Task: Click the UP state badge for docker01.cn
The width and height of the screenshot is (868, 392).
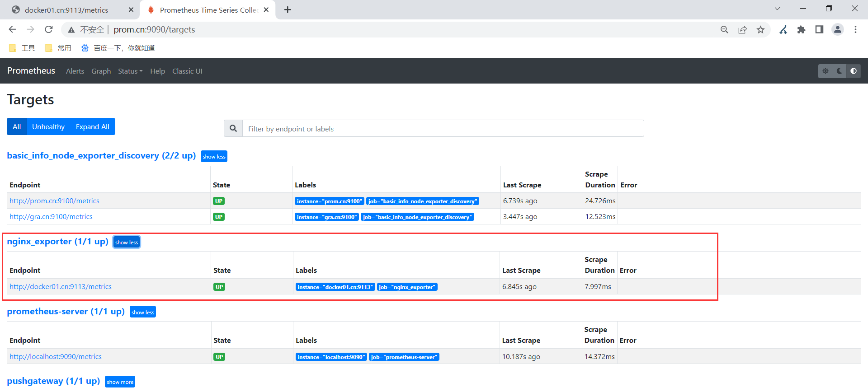Action: 219,287
